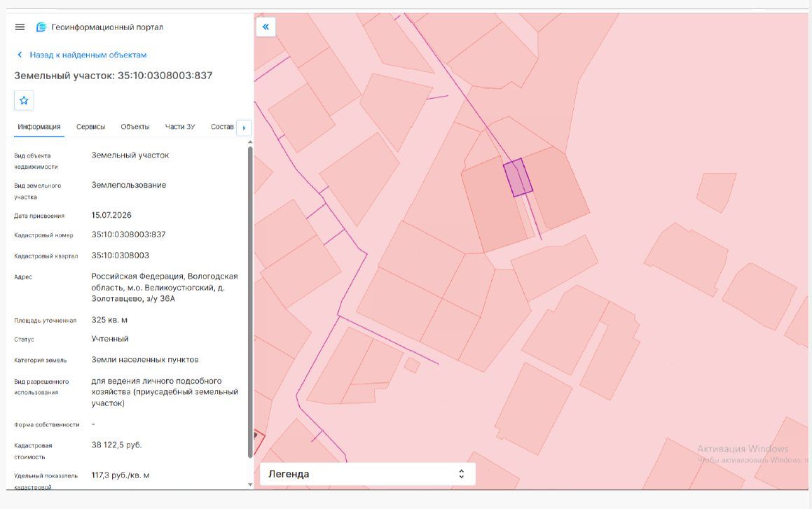This screenshot has width=812, height=509.
Task: Click the 117,3 руб./кв. м value
Action: pos(120,475)
